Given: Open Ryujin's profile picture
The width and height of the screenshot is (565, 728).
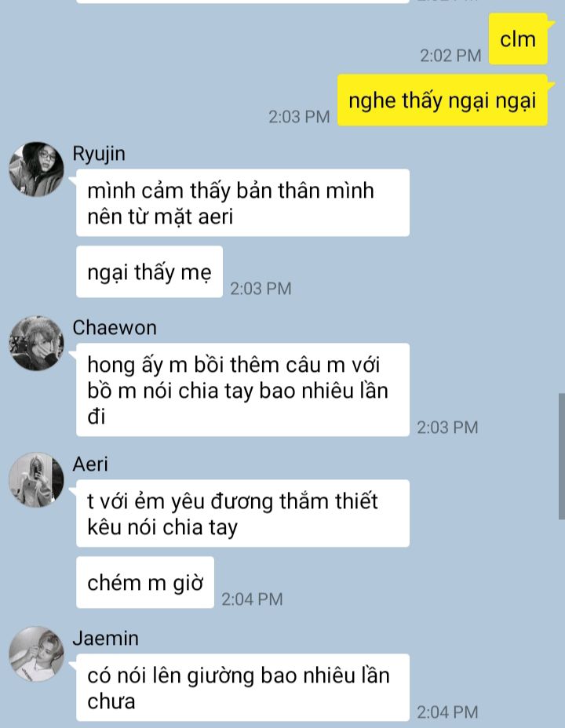Looking at the screenshot, I should [x=36, y=169].
